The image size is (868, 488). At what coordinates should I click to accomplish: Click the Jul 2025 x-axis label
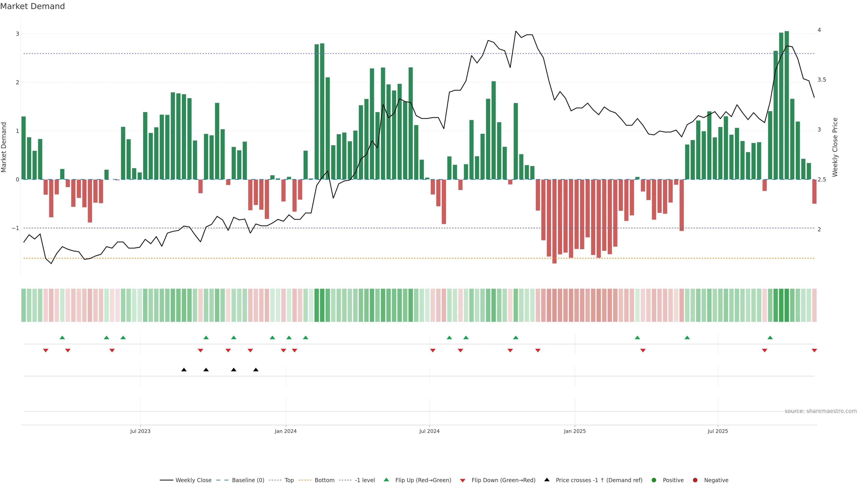point(718,431)
